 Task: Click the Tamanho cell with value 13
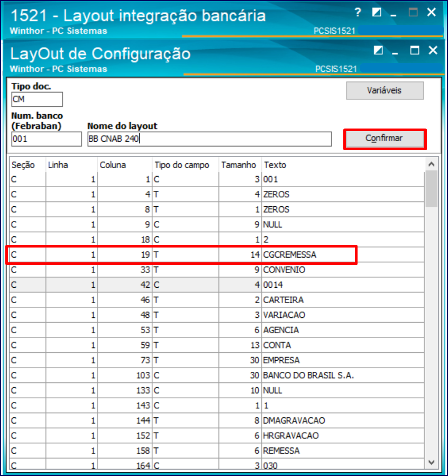click(x=240, y=345)
